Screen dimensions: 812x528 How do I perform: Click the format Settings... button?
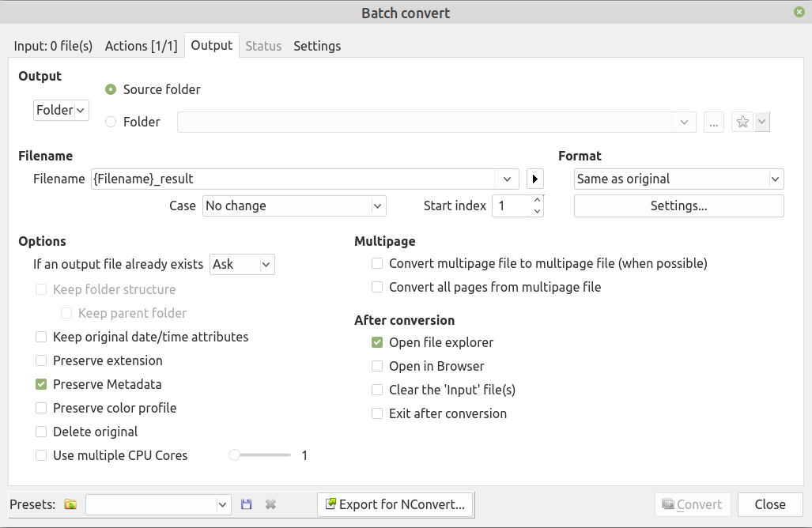678,206
